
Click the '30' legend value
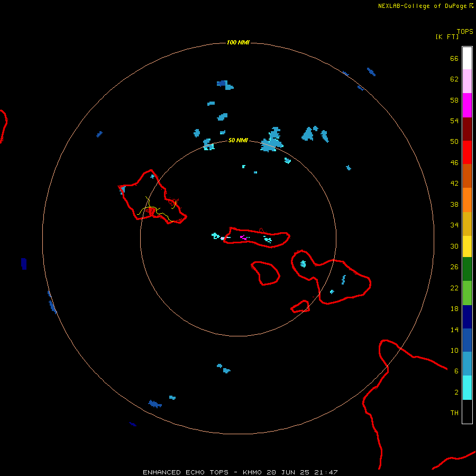tap(454, 246)
